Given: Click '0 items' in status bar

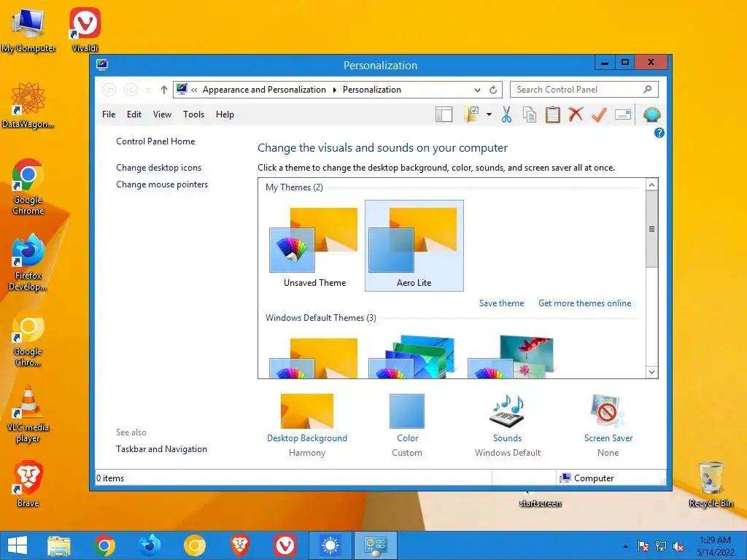Looking at the screenshot, I should pyautogui.click(x=110, y=478).
